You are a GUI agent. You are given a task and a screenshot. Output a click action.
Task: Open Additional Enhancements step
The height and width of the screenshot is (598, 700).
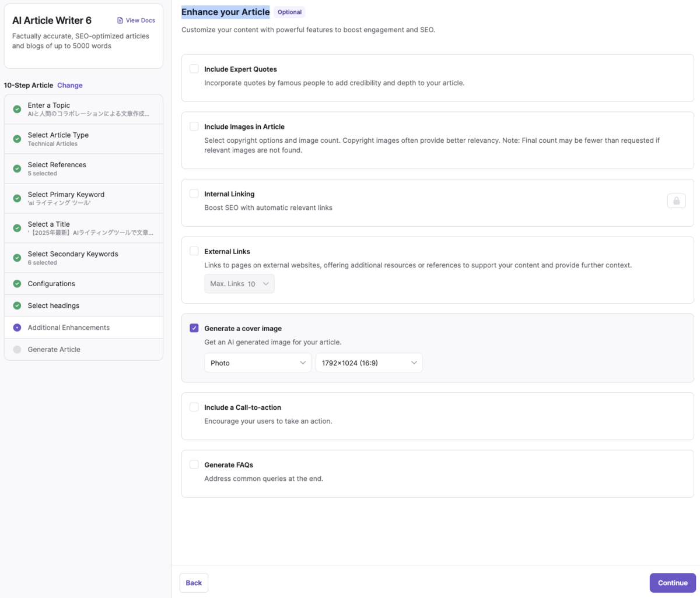(x=83, y=328)
